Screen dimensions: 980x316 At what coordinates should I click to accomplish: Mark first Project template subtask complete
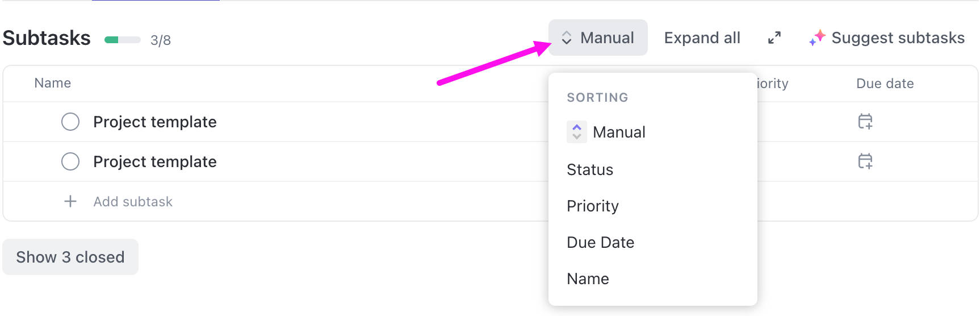[70, 122]
